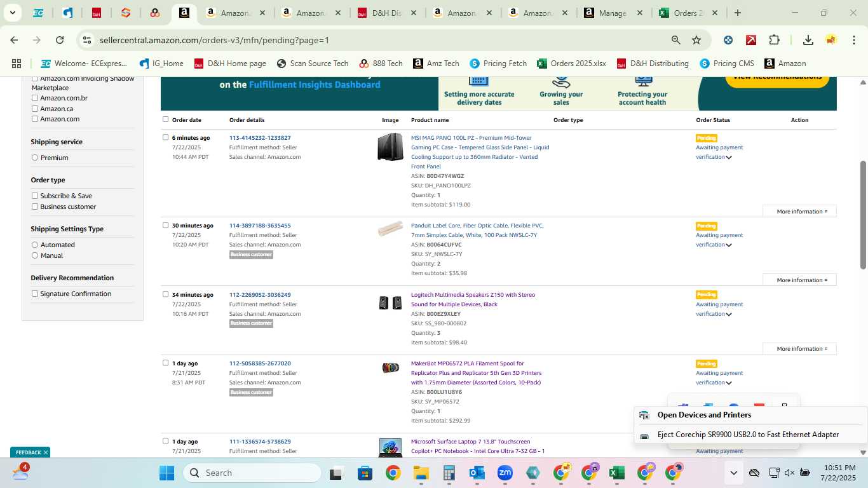Expand payment verification status for MSI order
This screenshot has width=868, height=488.
tap(729, 158)
